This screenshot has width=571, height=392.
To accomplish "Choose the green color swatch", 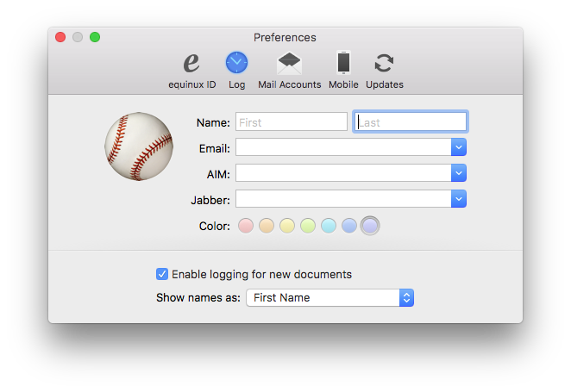I will 308,226.
